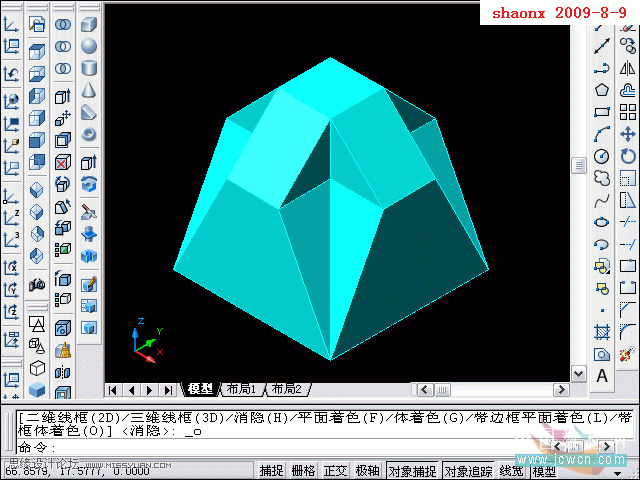Screen dimensions: 640x480
Task: Select the Wedge solid tool
Action: [x=89, y=112]
